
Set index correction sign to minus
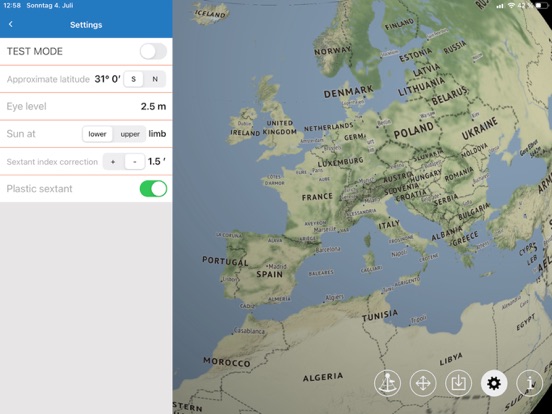(135, 162)
